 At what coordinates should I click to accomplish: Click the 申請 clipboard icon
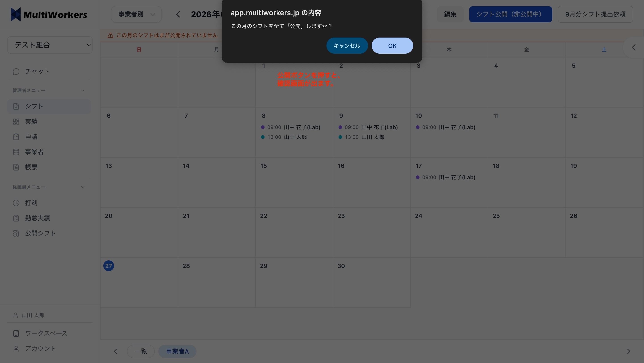[x=16, y=137]
